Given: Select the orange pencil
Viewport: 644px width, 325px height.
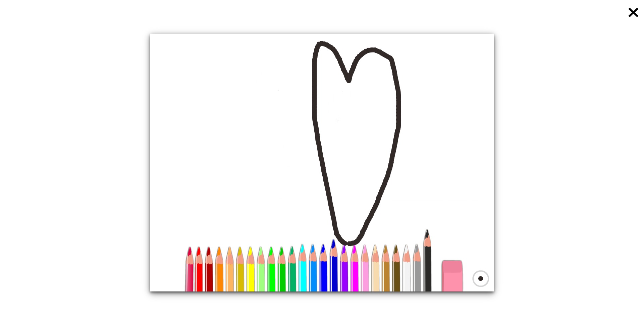Looking at the screenshot, I should [219, 269].
